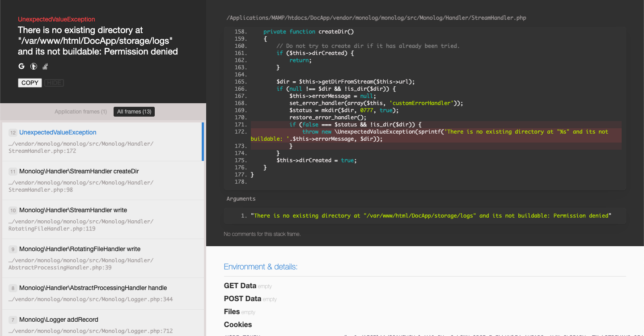The width and height of the screenshot is (644, 336).
Task: Select frame 10 StreamHandler write
Action: point(102,219)
